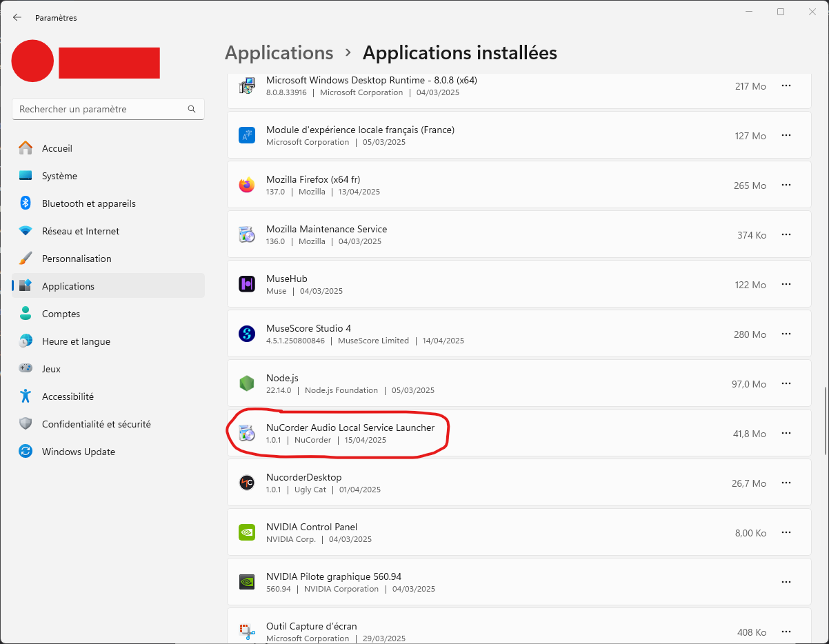
Task: Click the Ugly Cat publisher text
Action: pyautogui.click(x=310, y=490)
